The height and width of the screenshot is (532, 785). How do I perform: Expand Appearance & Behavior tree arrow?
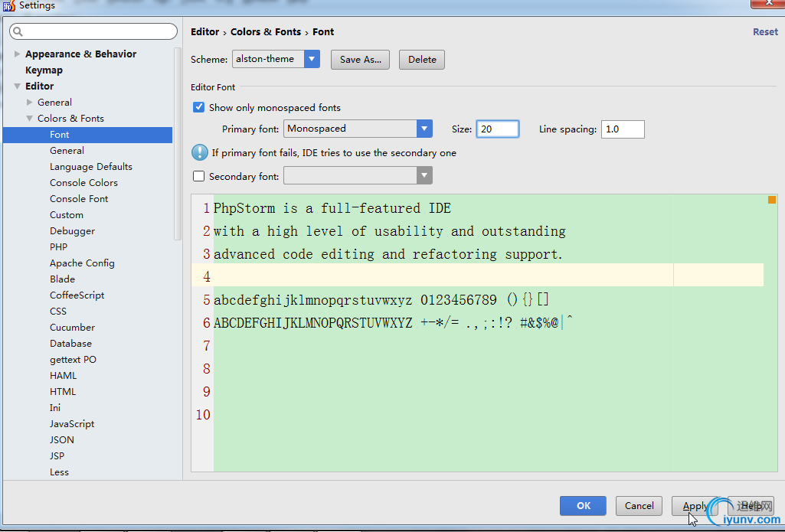click(x=18, y=54)
